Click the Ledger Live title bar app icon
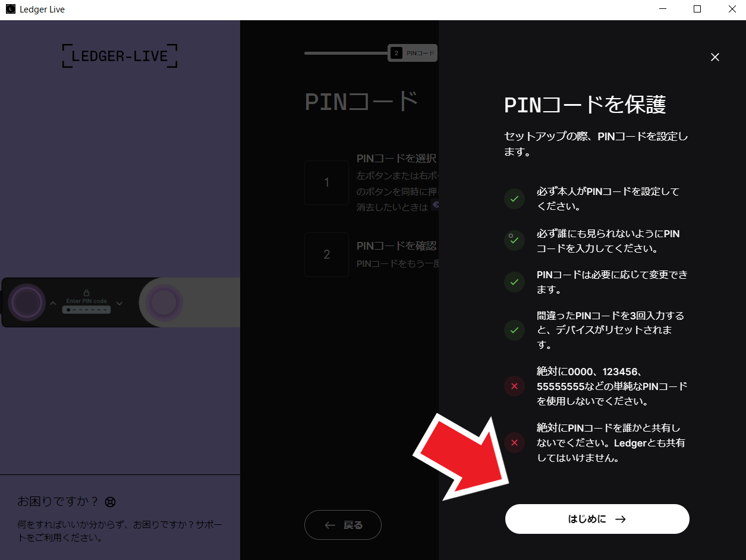746x560 pixels. pyautogui.click(x=11, y=10)
